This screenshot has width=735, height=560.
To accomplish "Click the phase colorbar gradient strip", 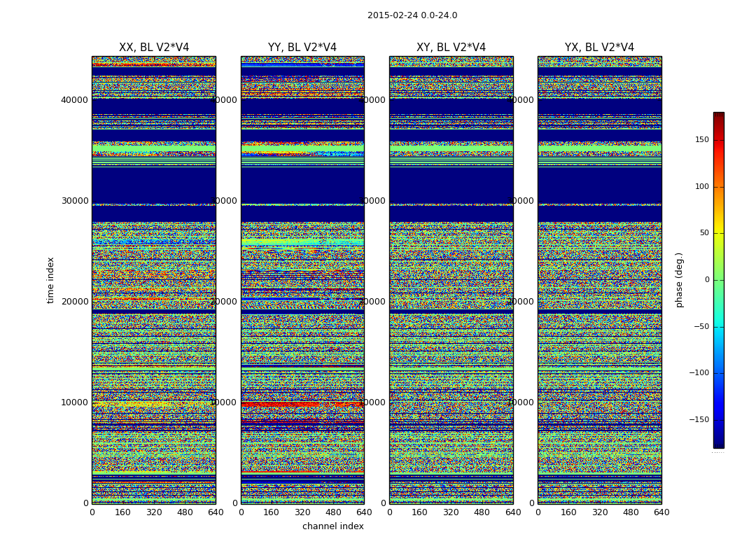I will pyautogui.click(x=719, y=280).
